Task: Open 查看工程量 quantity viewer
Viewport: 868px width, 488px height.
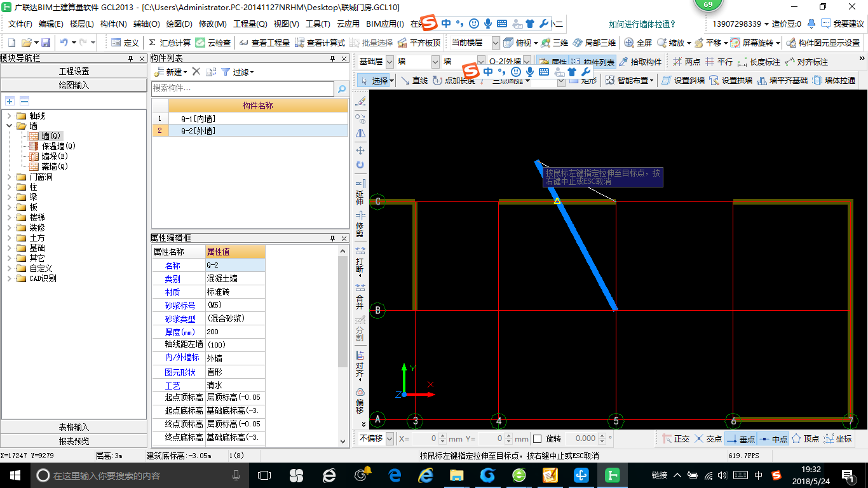Action: (x=264, y=43)
